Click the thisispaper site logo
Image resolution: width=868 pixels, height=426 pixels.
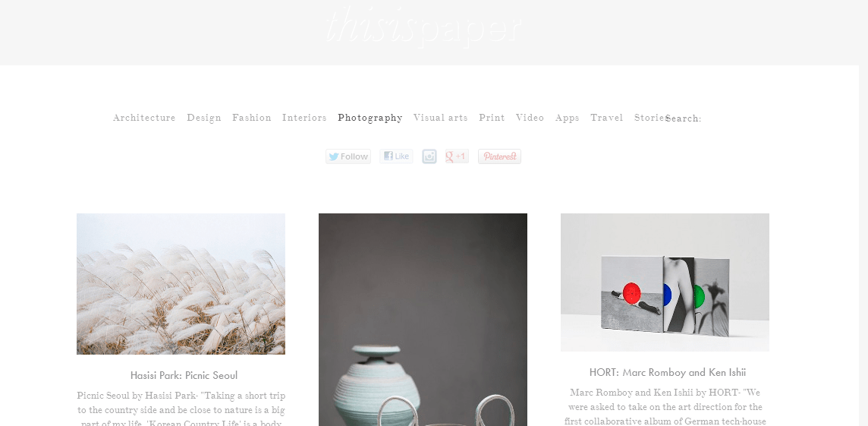(x=423, y=26)
